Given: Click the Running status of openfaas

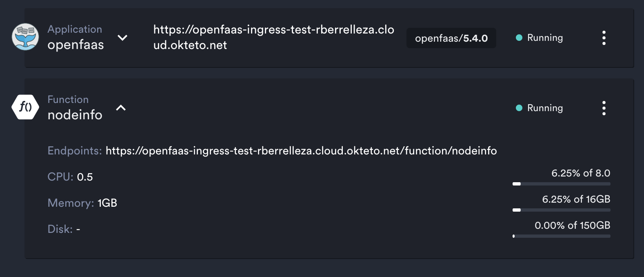Looking at the screenshot, I should (540, 38).
